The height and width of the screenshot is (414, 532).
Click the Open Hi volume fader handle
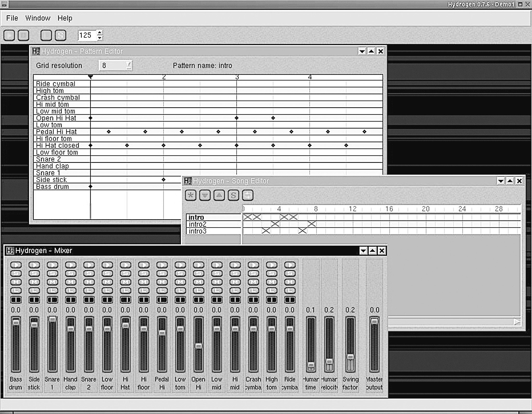[x=199, y=346]
